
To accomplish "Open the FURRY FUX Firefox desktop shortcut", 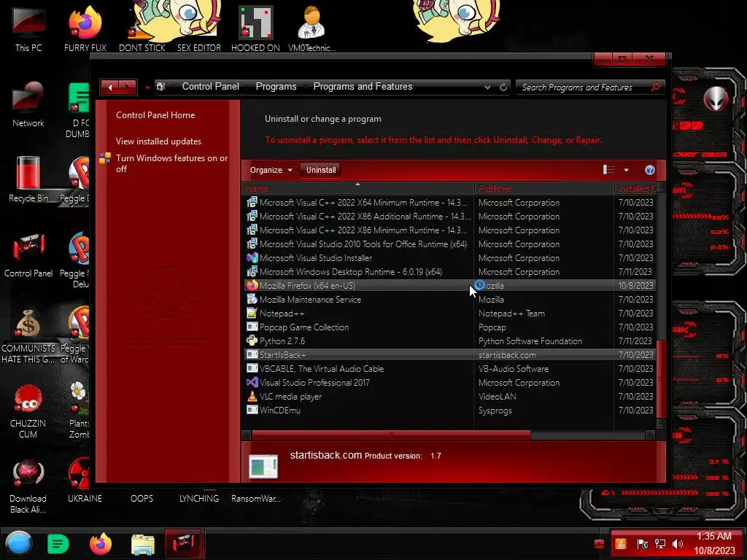I will 85,29.
